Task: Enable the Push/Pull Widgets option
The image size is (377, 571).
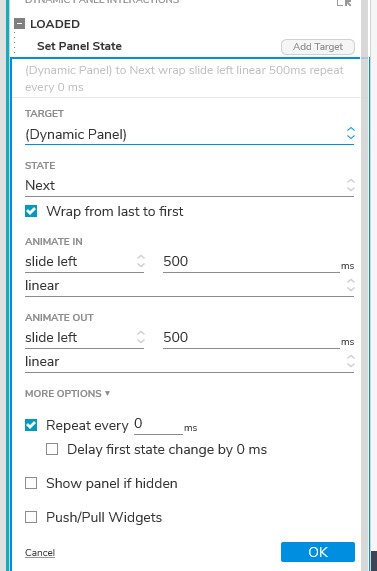Action: tap(31, 517)
